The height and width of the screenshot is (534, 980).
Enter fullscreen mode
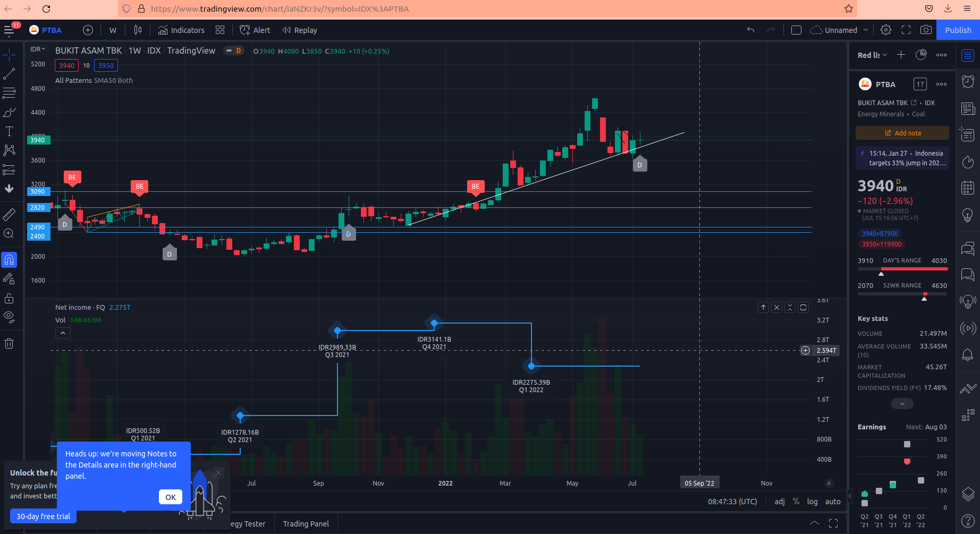pos(906,30)
